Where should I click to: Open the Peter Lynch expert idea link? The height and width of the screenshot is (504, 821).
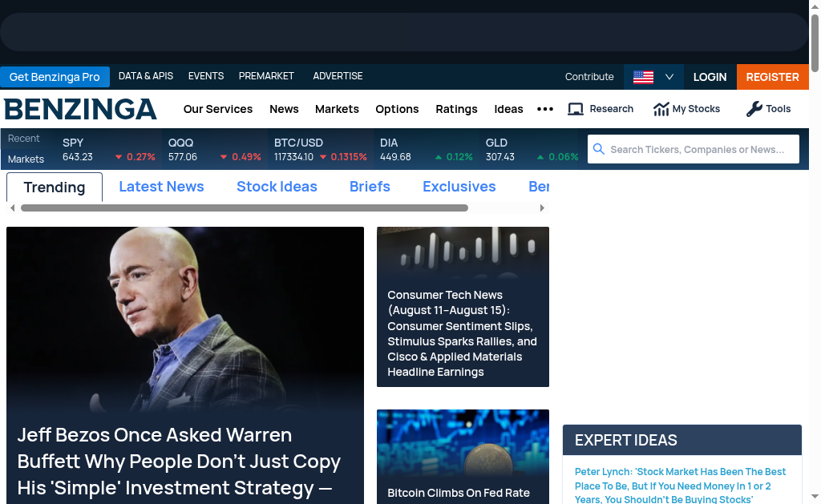coord(680,486)
